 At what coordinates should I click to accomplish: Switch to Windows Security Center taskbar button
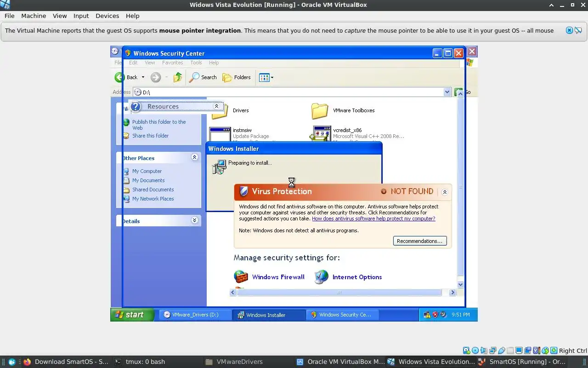(342, 315)
